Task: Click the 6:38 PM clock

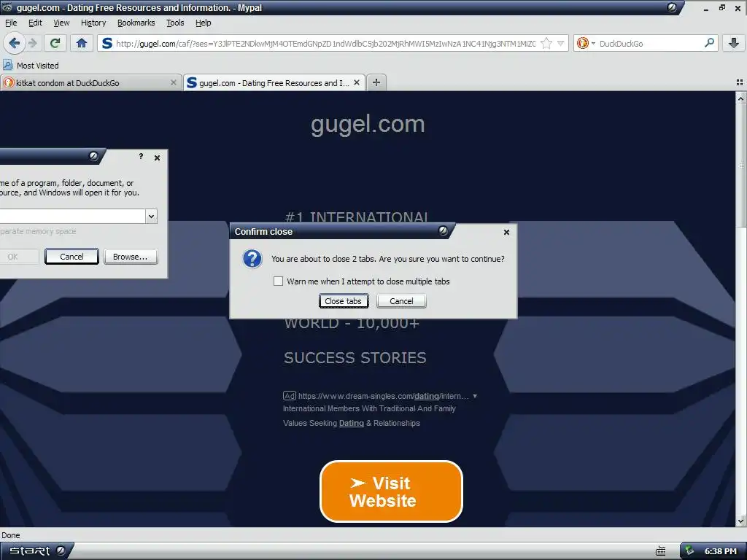Action: (721, 551)
